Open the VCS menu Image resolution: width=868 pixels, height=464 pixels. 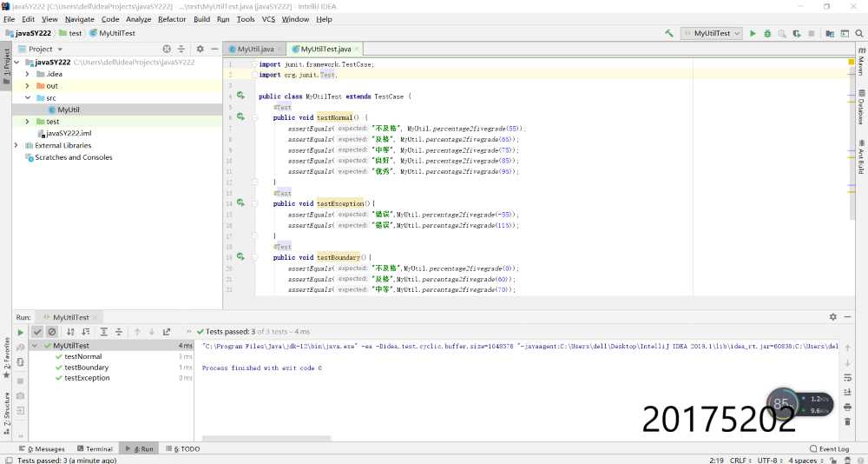click(x=268, y=19)
